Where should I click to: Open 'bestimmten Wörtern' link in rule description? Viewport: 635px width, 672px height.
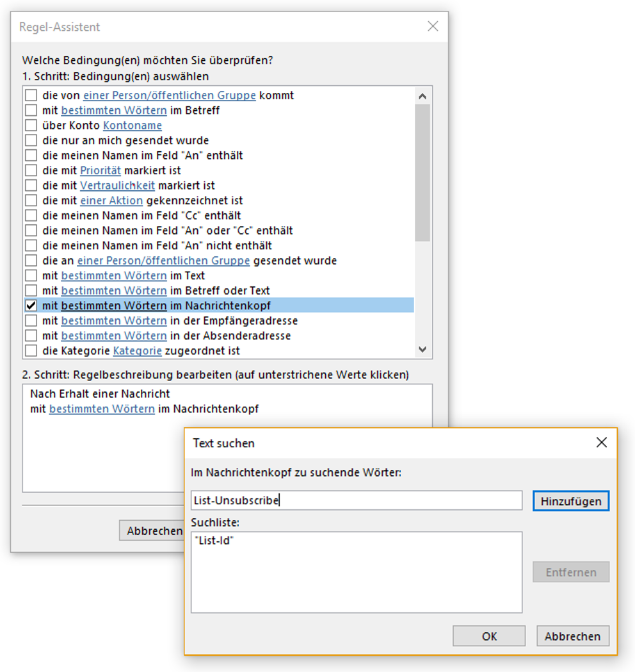102,409
